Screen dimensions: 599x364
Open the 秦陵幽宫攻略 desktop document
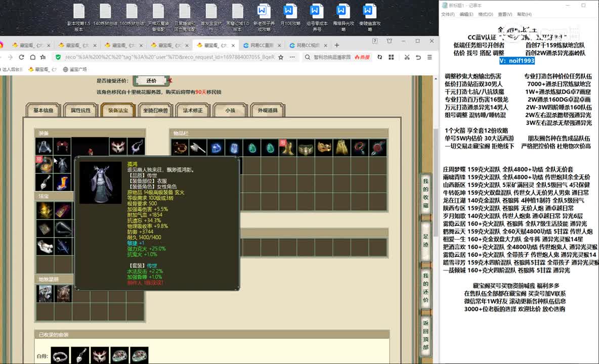pyautogui.click(x=369, y=17)
